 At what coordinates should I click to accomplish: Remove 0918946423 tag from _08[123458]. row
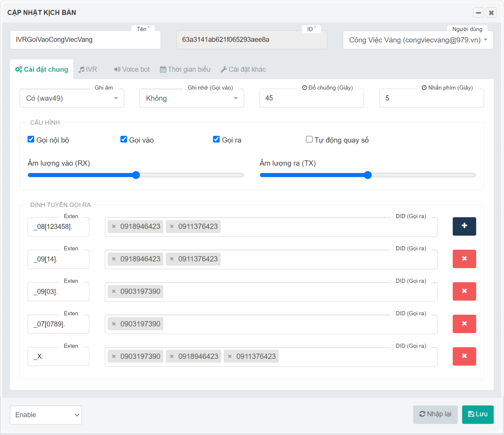pyautogui.click(x=114, y=227)
